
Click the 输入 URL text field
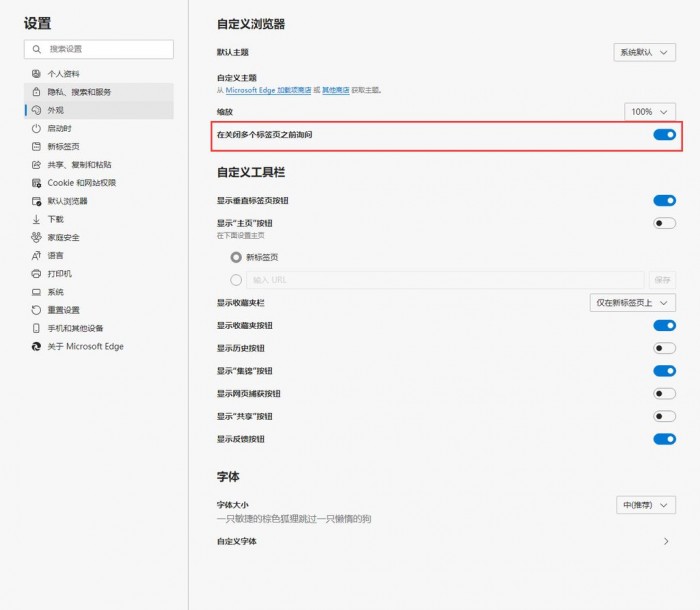coord(445,280)
